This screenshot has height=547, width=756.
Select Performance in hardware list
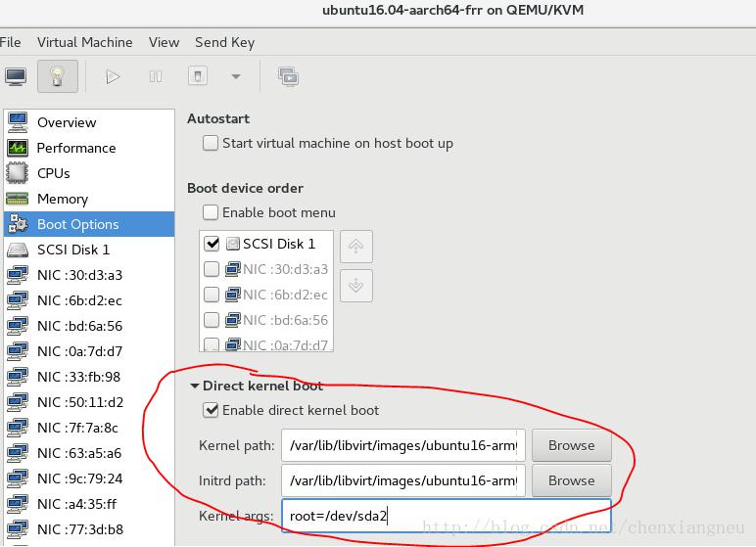point(89,148)
